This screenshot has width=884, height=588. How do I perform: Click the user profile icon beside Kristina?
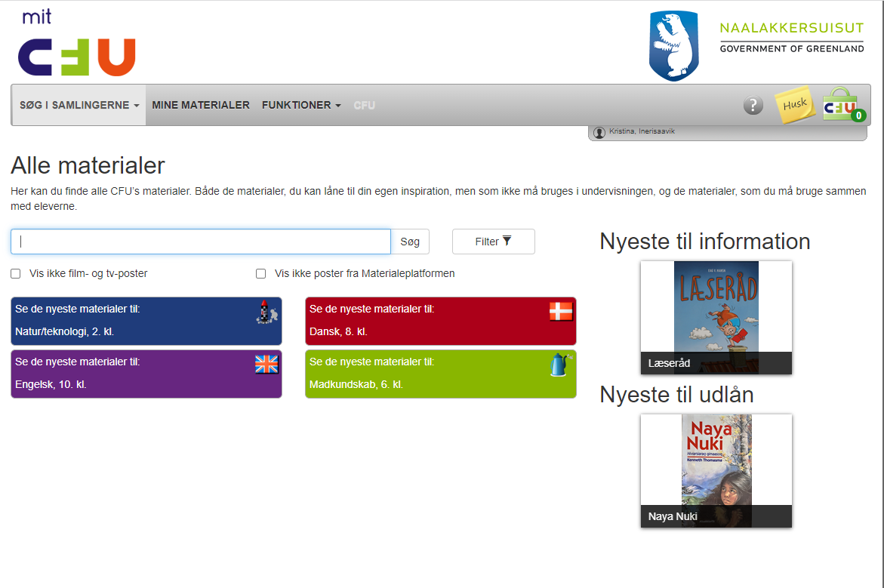599,133
